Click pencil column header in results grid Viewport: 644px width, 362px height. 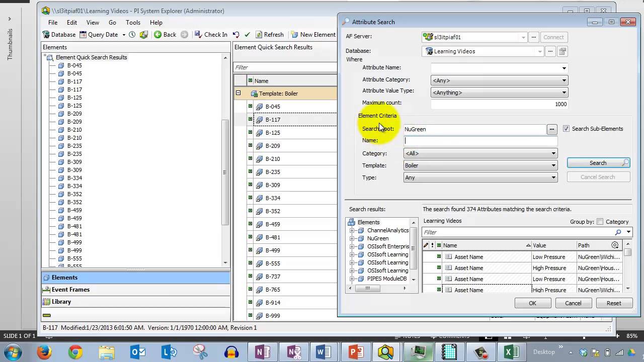(x=426, y=245)
